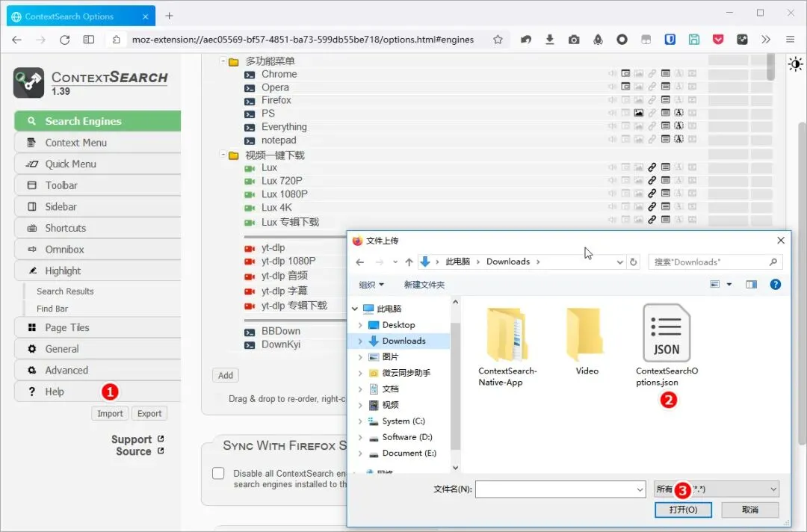The image size is (807, 532).
Task: Select the yt-dlp 音频 engine entry
Action: (x=284, y=276)
